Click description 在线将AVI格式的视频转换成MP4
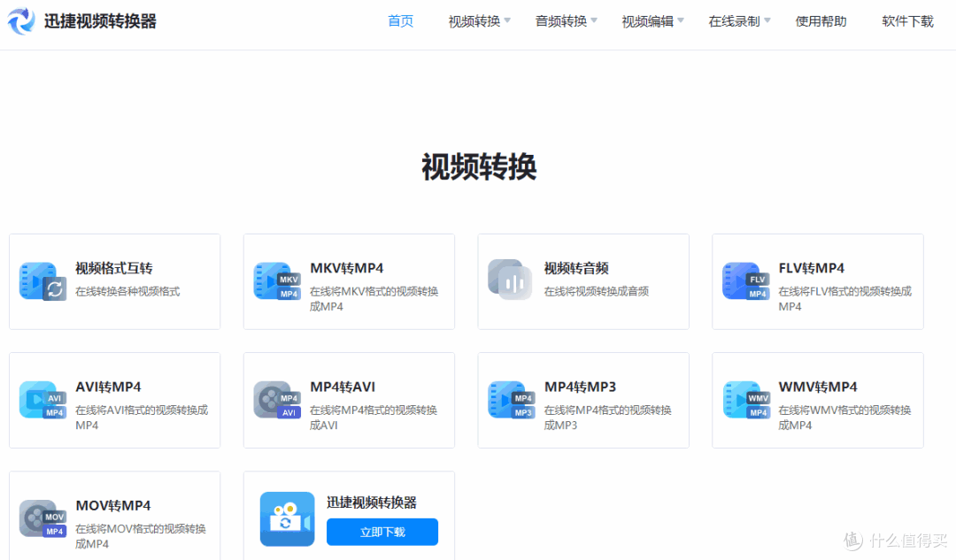956x560 pixels. pyautogui.click(x=142, y=418)
